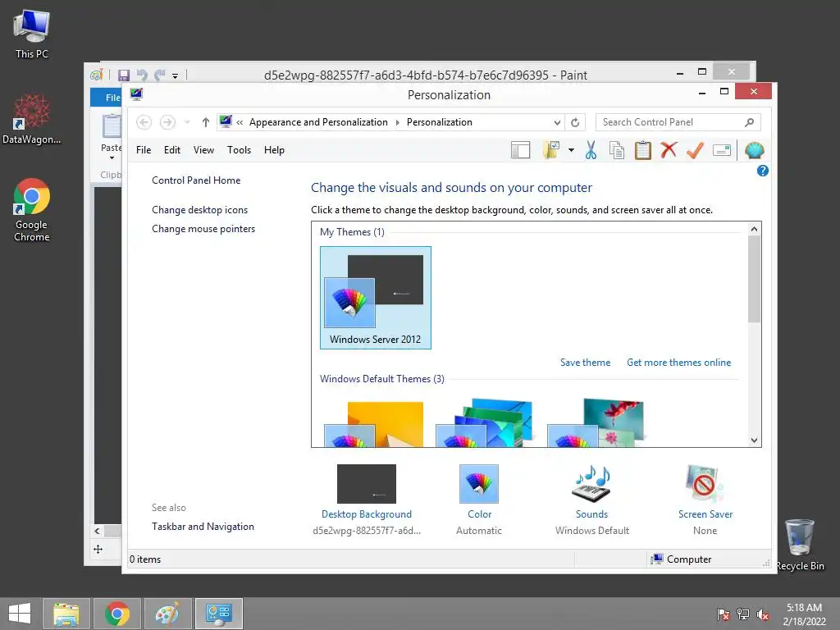The width and height of the screenshot is (840, 630).
Task: Open the File menu in Personalization
Action: (144, 150)
